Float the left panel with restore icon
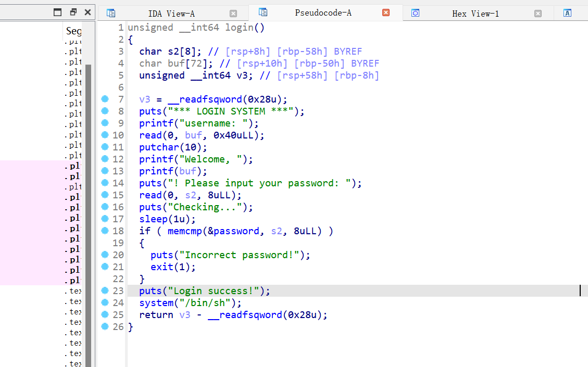This screenshot has width=588, height=367. click(73, 12)
